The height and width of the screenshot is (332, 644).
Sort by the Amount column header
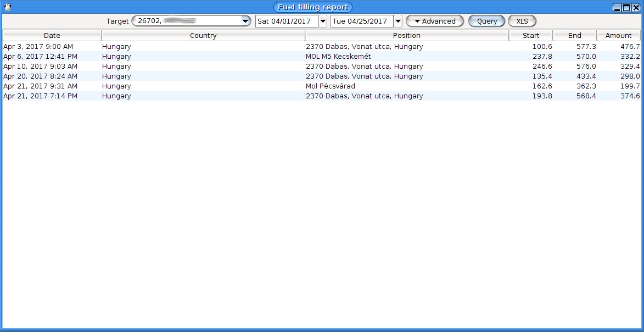(x=618, y=35)
